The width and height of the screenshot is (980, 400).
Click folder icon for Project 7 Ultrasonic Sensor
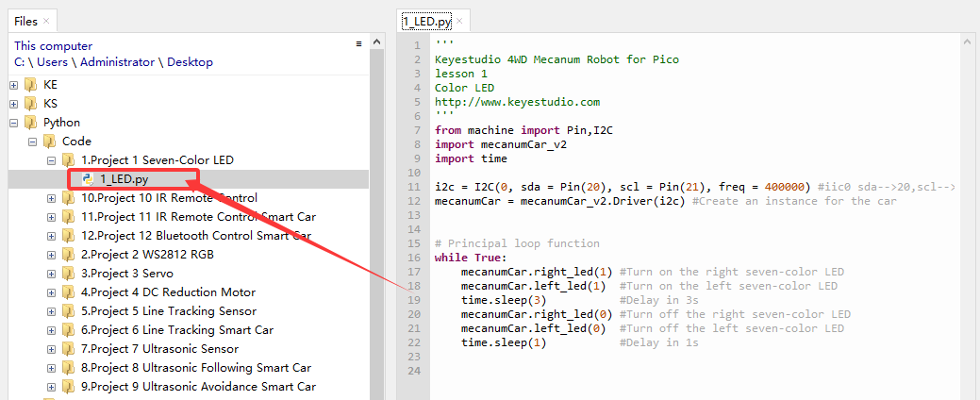68,349
